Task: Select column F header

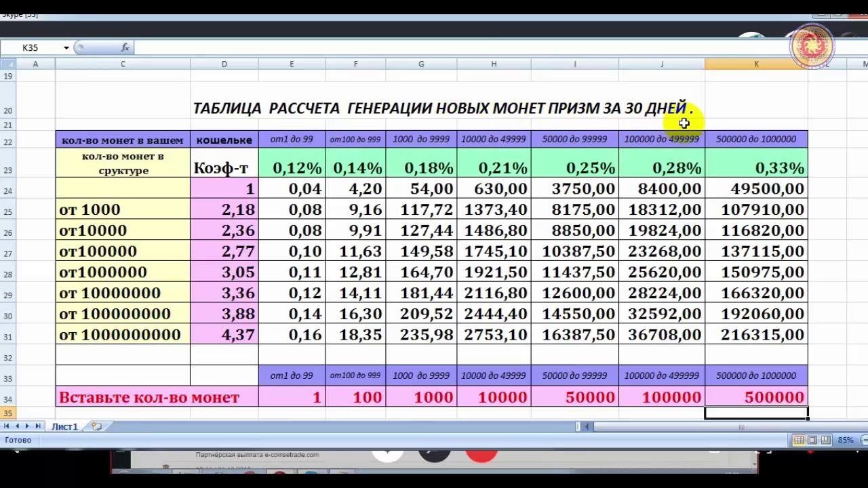Action: [x=355, y=64]
